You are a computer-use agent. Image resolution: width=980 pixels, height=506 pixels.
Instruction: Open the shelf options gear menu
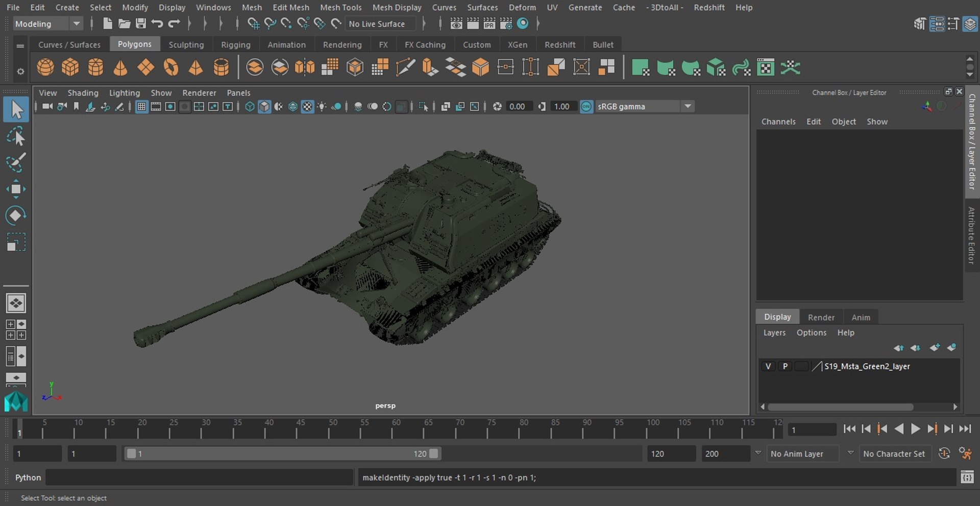point(20,71)
